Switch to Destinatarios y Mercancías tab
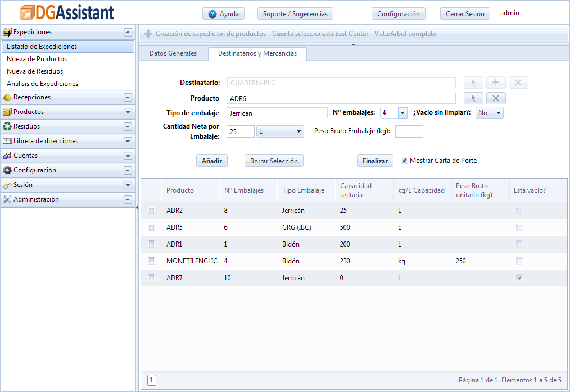The image size is (570, 392). pyautogui.click(x=257, y=53)
